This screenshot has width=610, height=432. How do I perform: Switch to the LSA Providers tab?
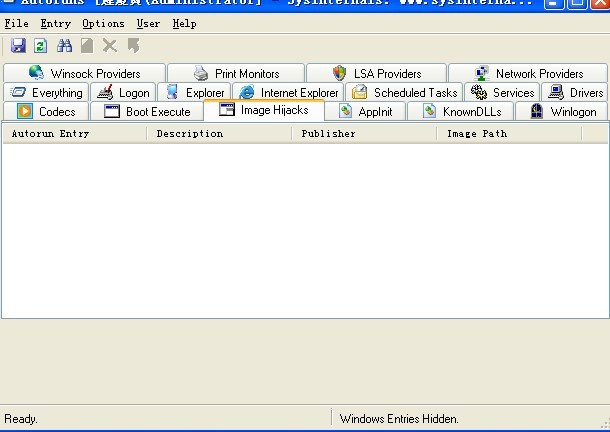(x=377, y=73)
